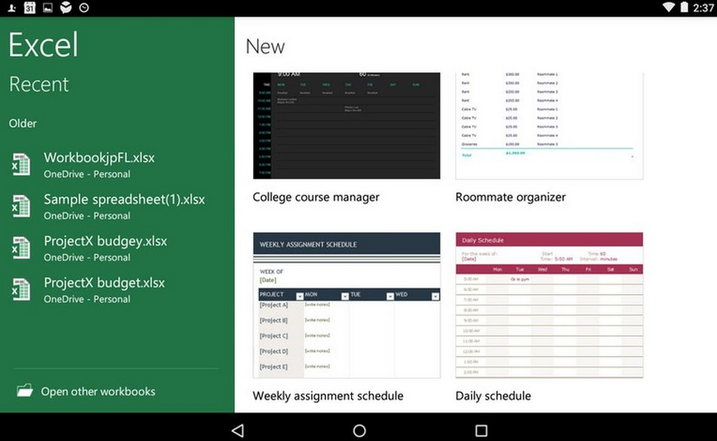
Task: Tap the 2:37 clock time
Action: 703,7
